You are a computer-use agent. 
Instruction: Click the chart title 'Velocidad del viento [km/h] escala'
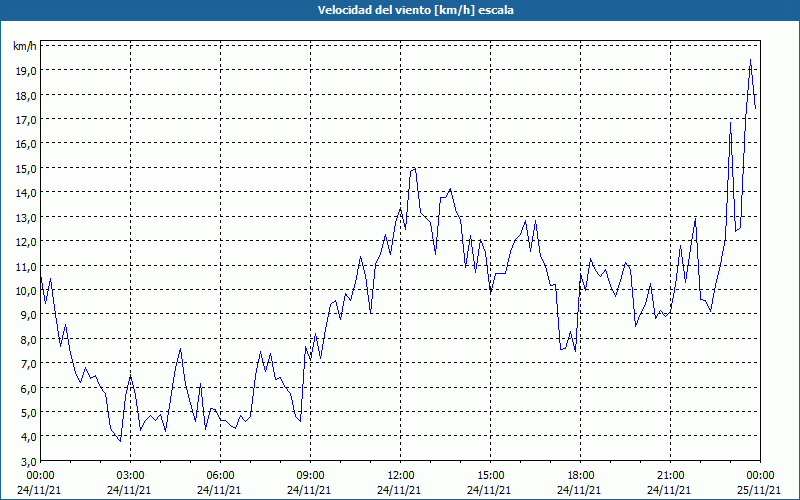coord(415,10)
